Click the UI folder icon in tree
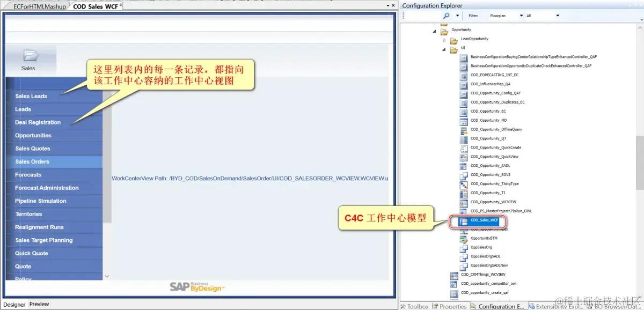The height and width of the screenshot is (310, 644). (454, 50)
